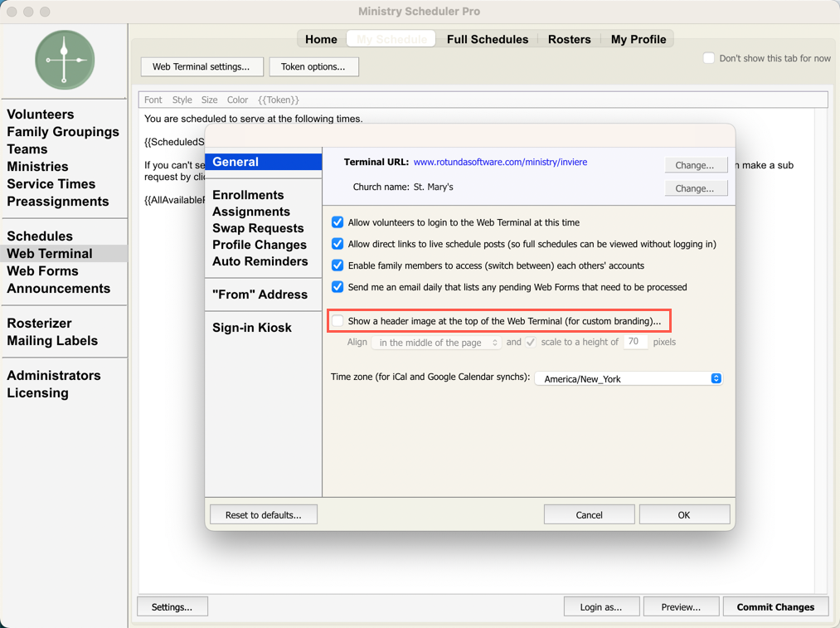The image size is (840, 628).
Task: Select Swap Requests settings section
Action: (x=258, y=228)
